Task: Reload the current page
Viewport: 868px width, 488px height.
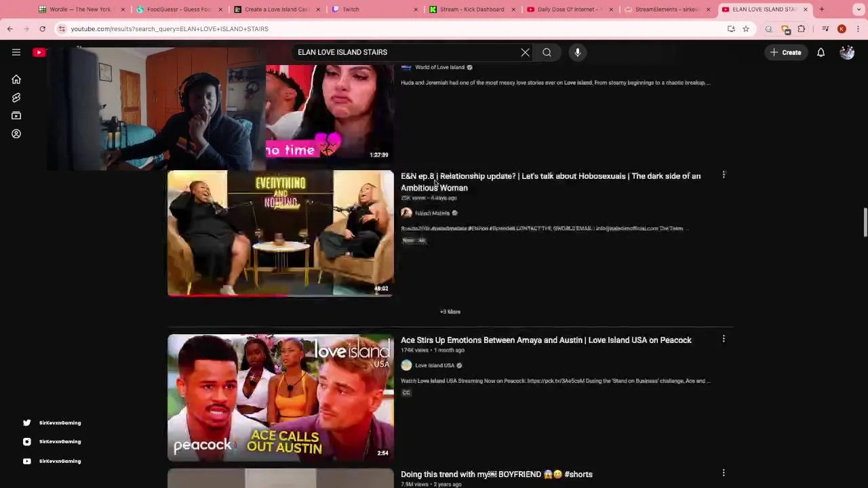Action: point(42,28)
